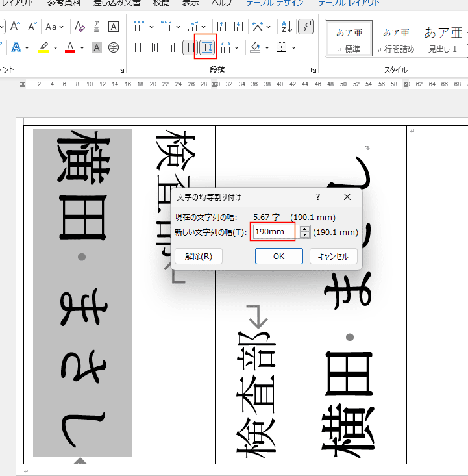Click the text effects blue A icon
Viewport: 468px width, 476px height.
click(16, 47)
